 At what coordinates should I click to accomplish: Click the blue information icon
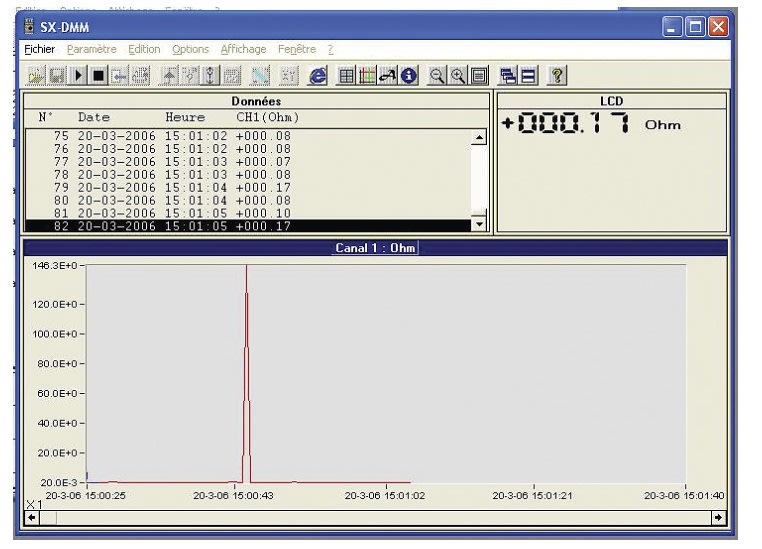pos(409,75)
